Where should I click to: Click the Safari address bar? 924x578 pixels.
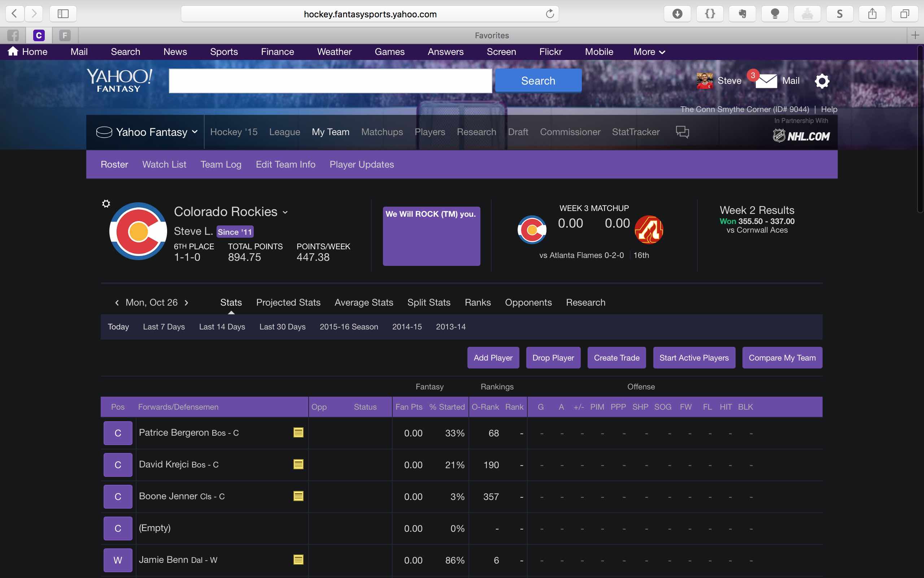tap(370, 14)
